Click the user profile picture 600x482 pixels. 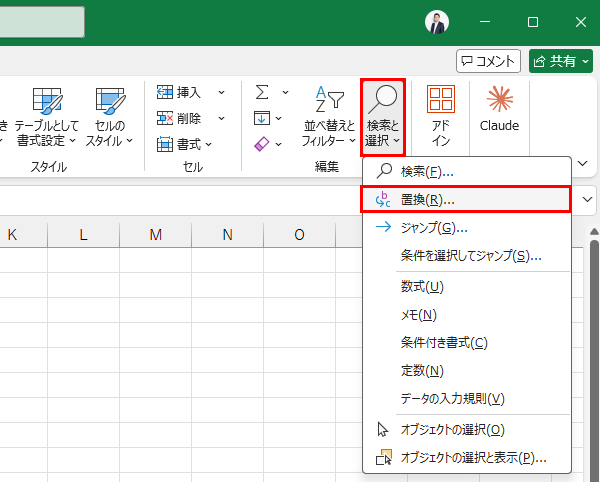[437, 22]
